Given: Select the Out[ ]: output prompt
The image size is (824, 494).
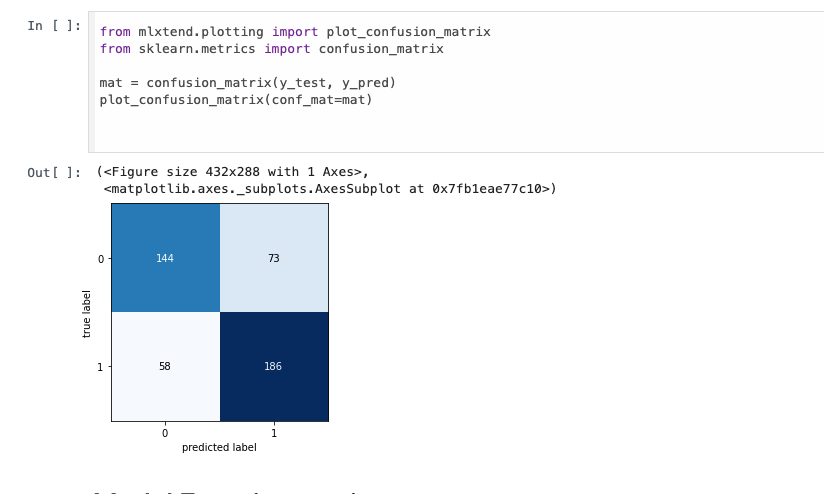Looking at the screenshot, I should point(54,172).
